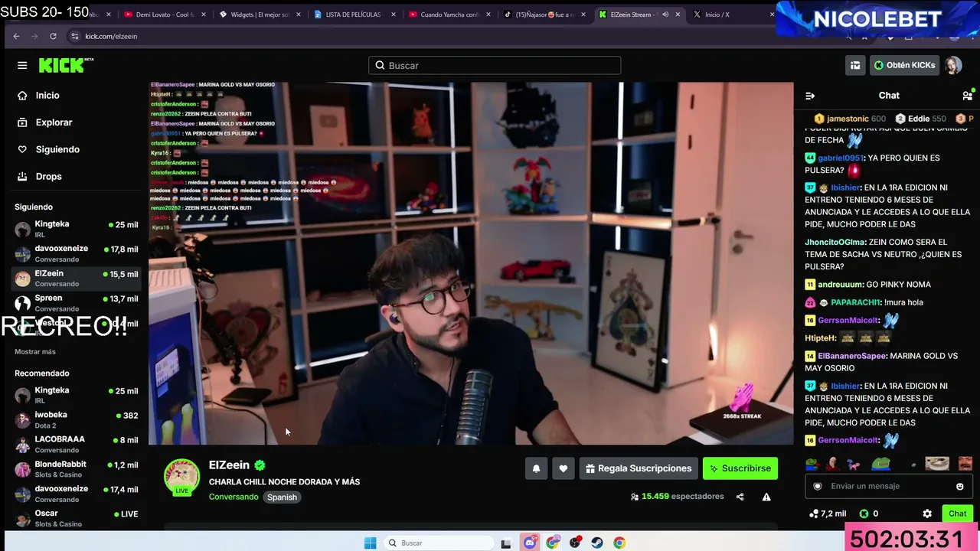Open Spreen channel in sidebar
The height and width of the screenshot is (551, 980).
(x=77, y=304)
